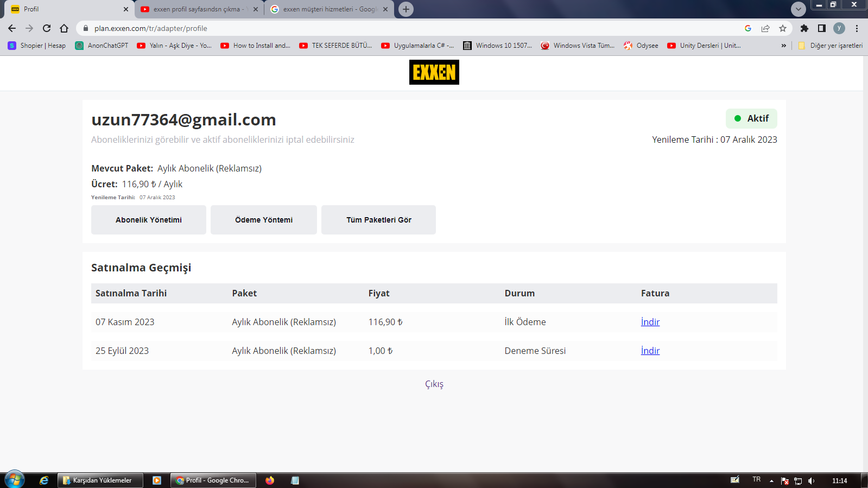Viewport: 868px width, 488px height.
Task: Click the 116,90 ₺ price cell
Action: [x=385, y=322]
